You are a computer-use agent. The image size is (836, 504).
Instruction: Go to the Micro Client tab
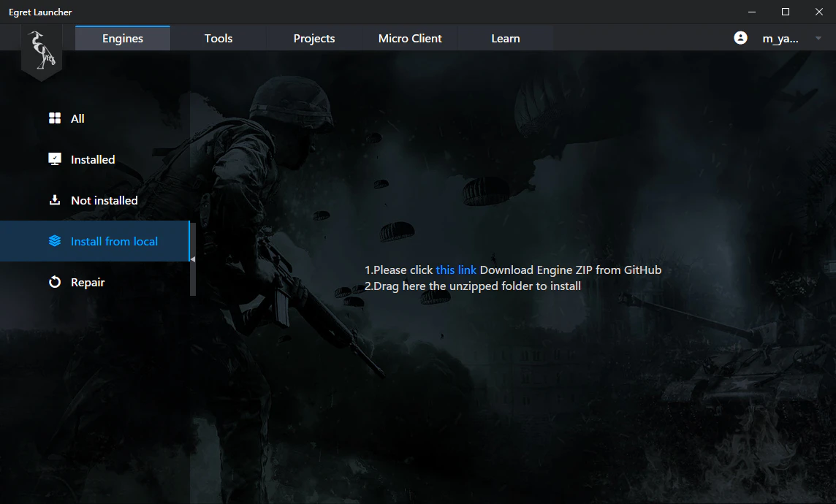click(x=410, y=39)
